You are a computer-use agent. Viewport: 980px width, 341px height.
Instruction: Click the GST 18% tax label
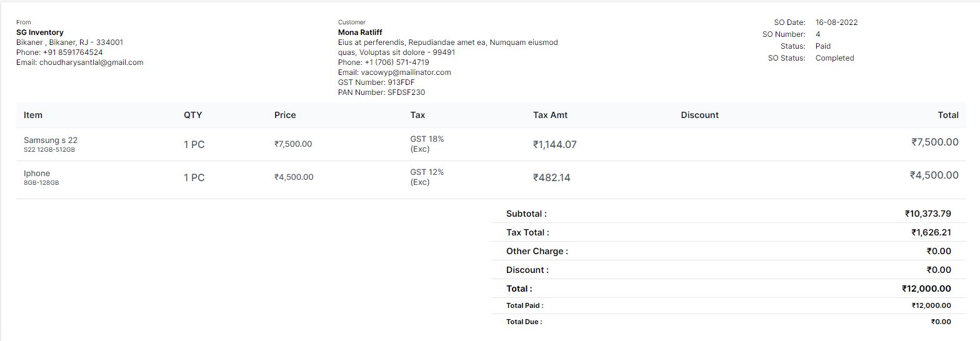pyautogui.click(x=427, y=139)
